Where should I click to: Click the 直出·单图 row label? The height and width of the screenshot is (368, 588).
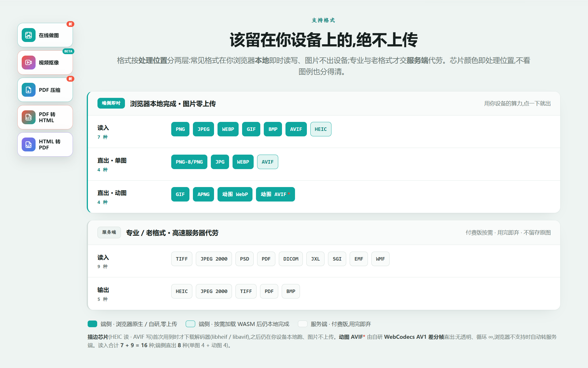112,160
